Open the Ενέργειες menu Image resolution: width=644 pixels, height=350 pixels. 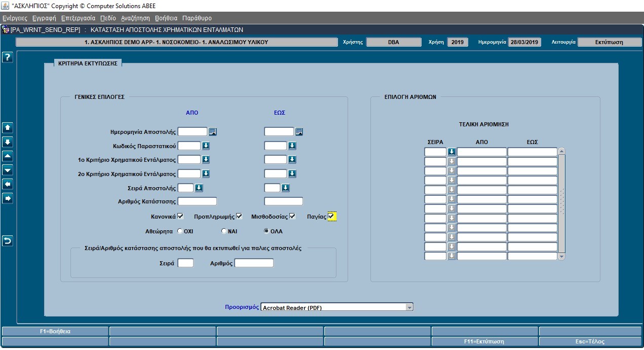(15, 18)
